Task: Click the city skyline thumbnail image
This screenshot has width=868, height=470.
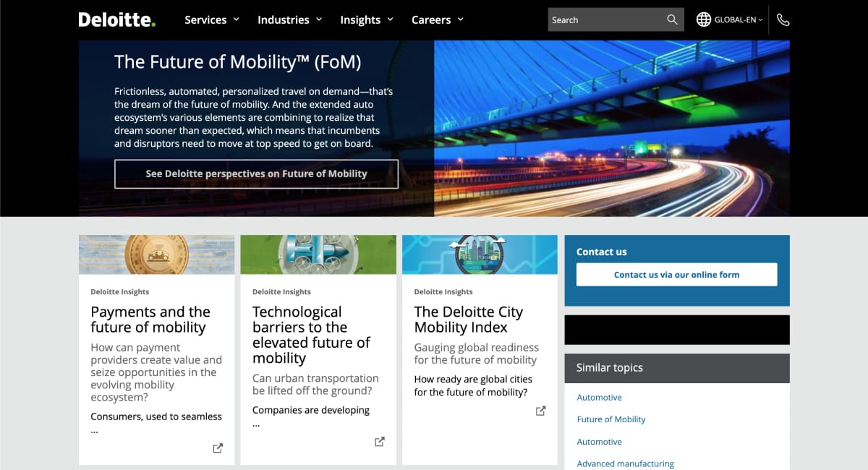Action: (x=480, y=255)
